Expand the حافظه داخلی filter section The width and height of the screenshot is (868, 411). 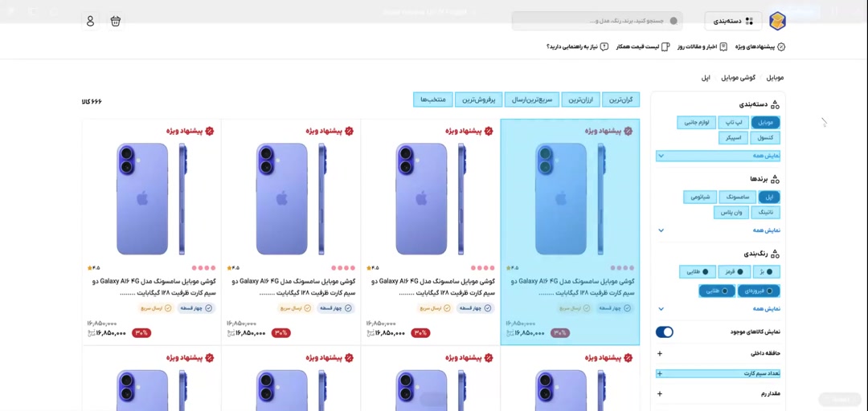(x=660, y=353)
